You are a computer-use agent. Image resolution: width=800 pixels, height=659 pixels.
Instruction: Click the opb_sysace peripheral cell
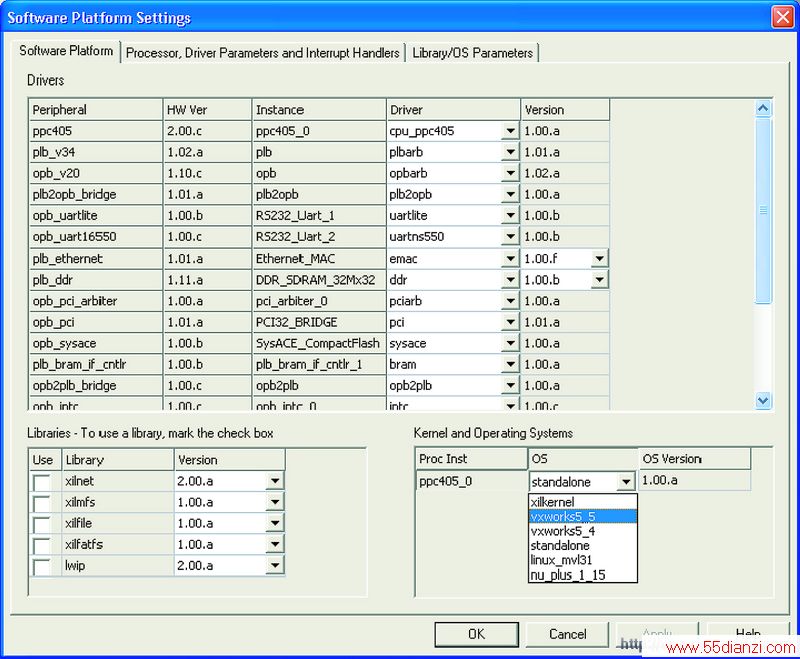[95, 343]
